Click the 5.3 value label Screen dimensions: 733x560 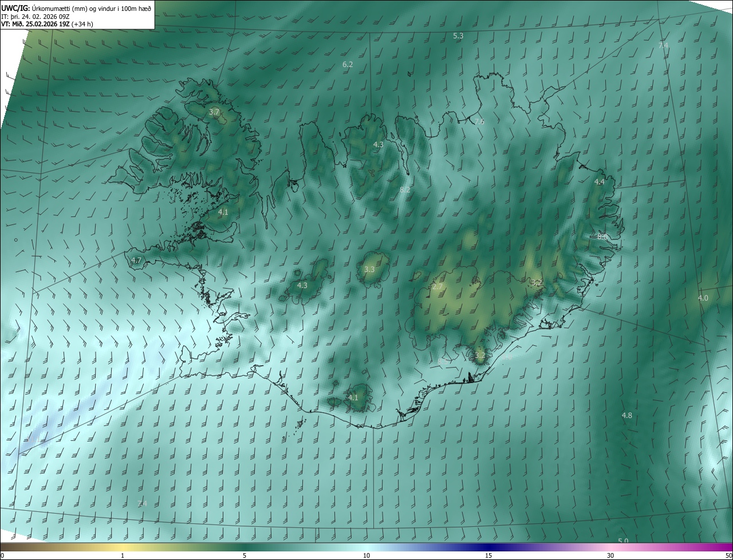(458, 36)
